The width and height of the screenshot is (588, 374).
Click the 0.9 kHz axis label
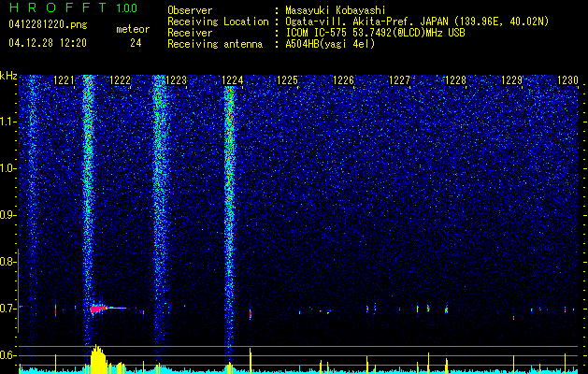coord(7,215)
